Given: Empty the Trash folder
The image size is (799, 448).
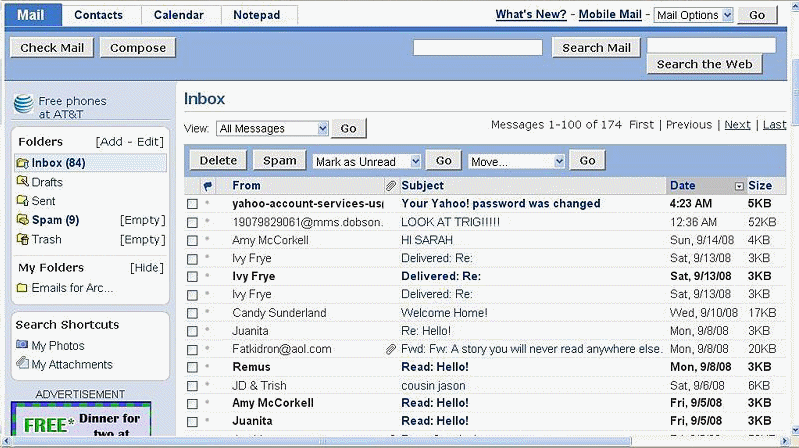Looking at the screenshot, I should tap(143, 239).
